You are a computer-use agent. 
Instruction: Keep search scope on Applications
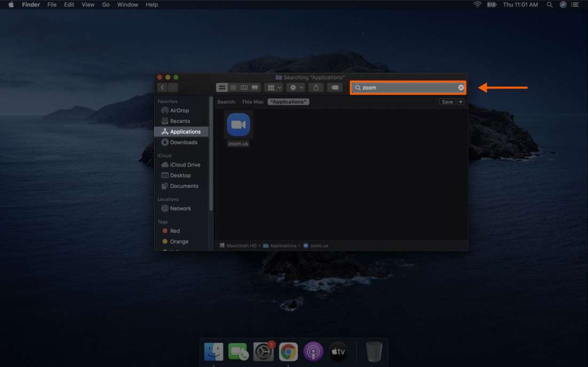288,101
